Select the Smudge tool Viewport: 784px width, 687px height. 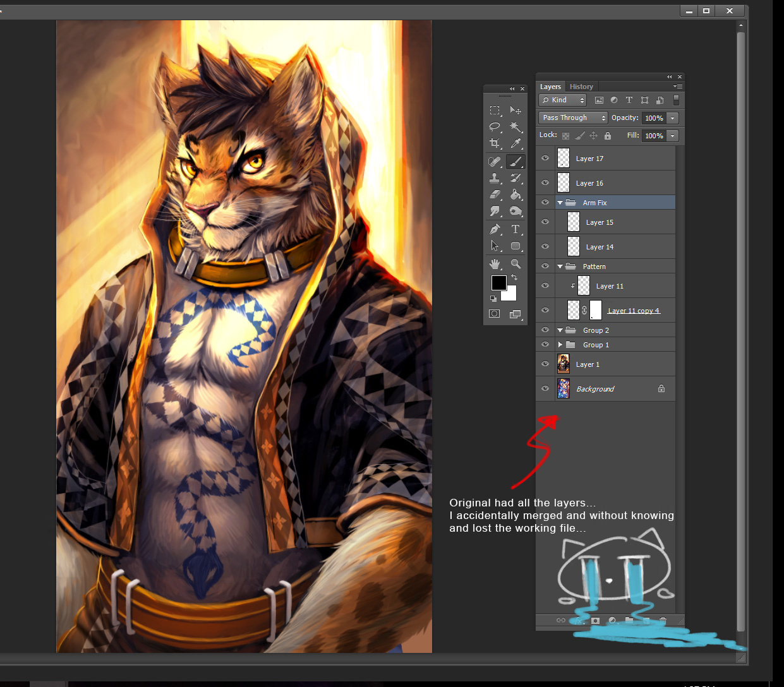[495, 211]
